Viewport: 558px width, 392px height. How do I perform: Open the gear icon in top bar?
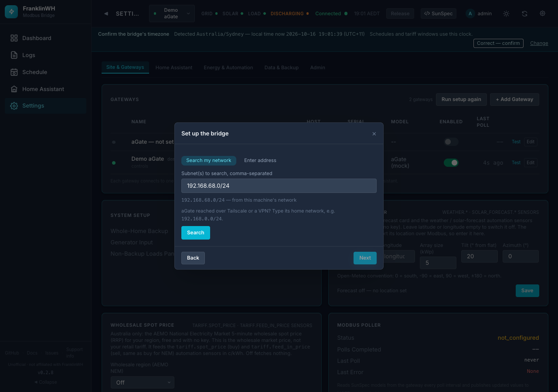(x=543, y=14)
